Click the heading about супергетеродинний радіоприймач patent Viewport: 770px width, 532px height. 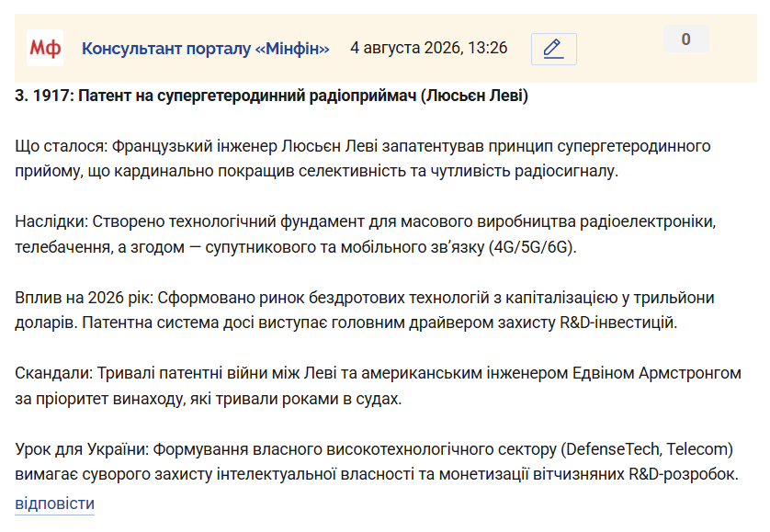[272, 96]
